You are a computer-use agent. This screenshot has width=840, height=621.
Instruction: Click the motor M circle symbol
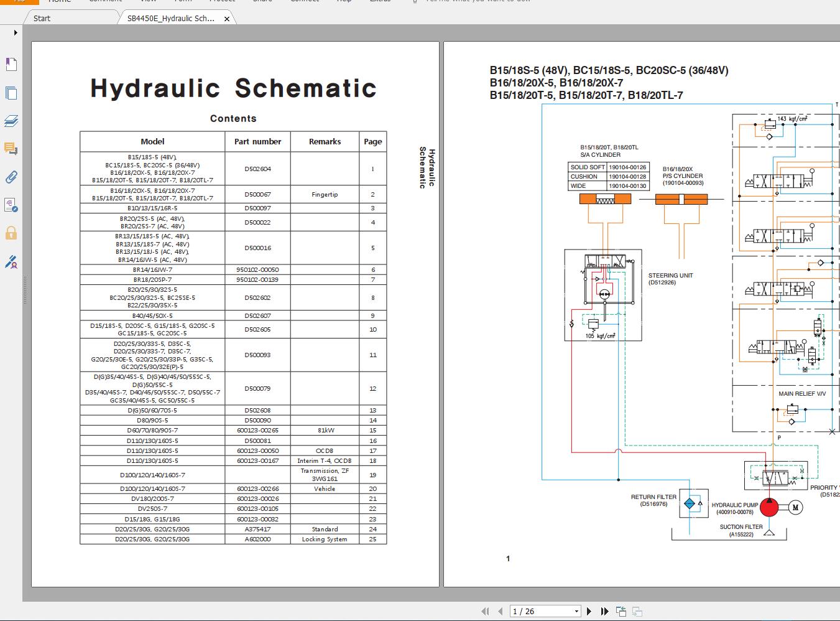pos(795,508)
